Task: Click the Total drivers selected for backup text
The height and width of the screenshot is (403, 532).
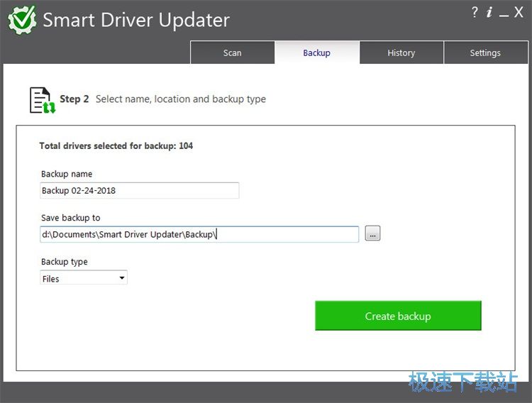Action: click(116, 146)
